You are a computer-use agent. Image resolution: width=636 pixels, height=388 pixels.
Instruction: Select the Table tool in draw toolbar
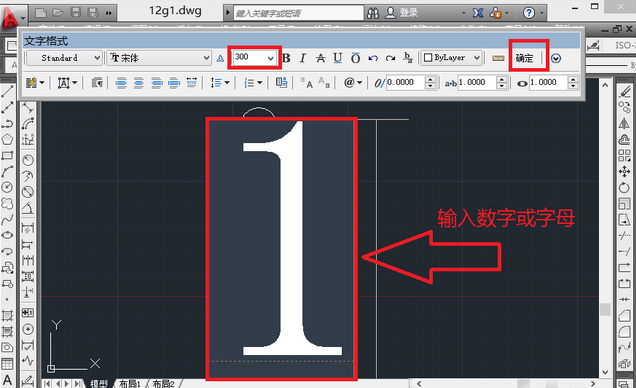7,364
